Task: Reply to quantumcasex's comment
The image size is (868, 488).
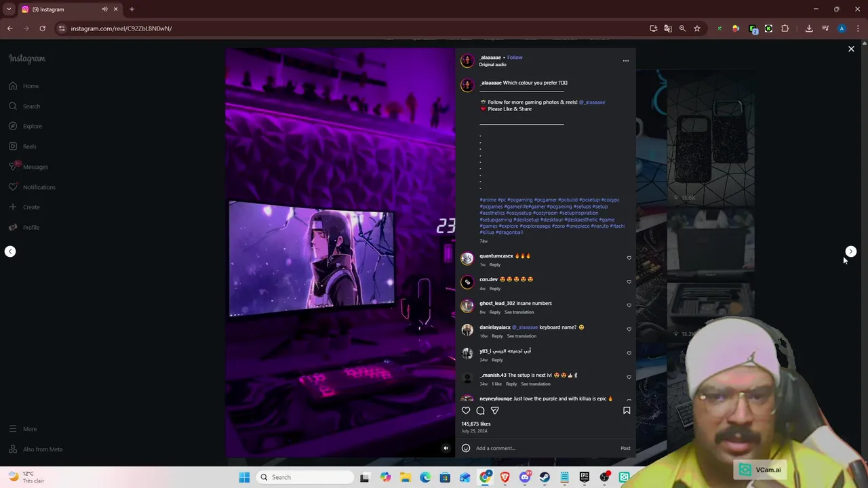Action: 495,264
